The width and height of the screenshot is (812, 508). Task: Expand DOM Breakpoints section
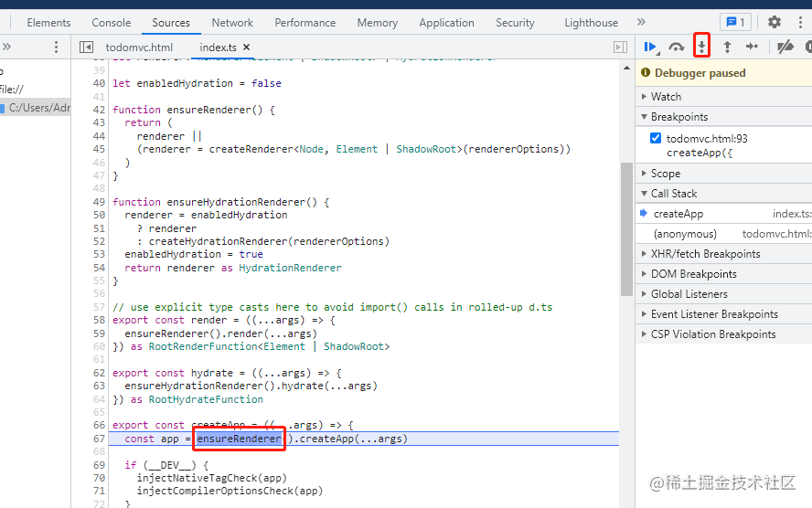click(x=723, y=274)
